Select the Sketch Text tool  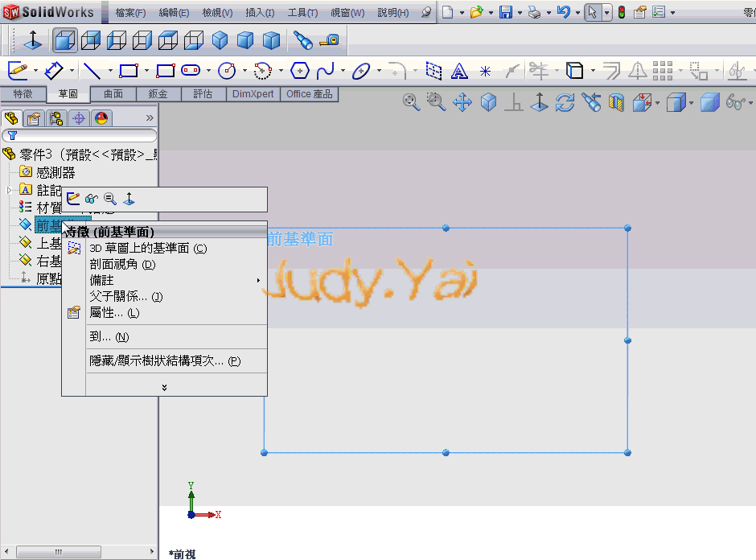pyautogui.click(x=458, y=72)
